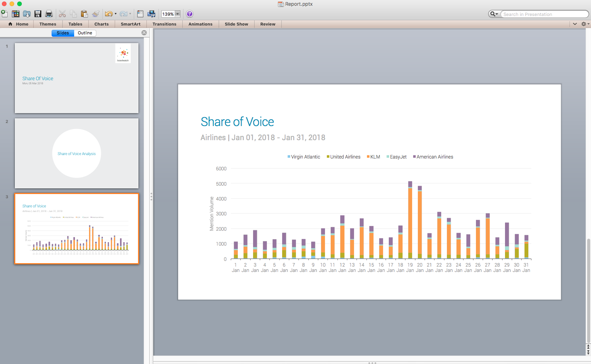Select slide 2 thumbnail Share of Voice Analysis
Viewport: 591px width, 364px height.
(x=76, y=153)
